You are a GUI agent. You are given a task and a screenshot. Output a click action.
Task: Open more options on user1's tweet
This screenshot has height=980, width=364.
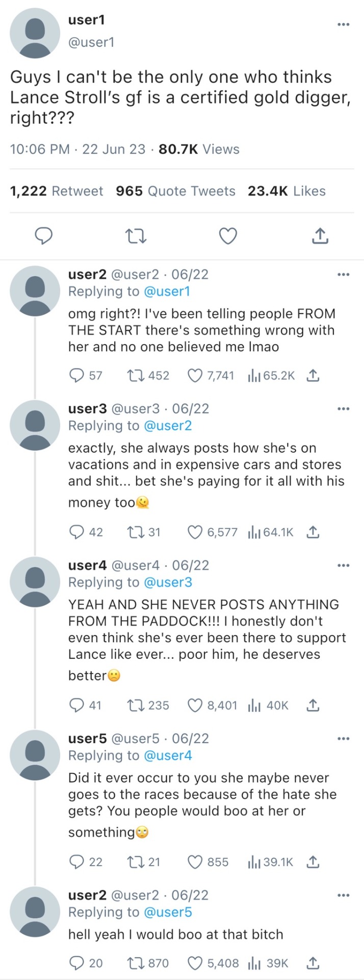[x=344, y=24]
